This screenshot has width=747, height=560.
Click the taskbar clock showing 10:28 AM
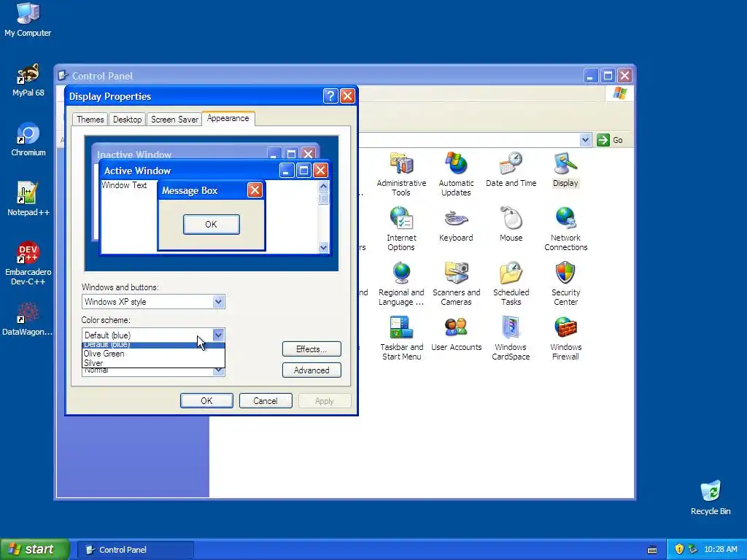[720, 549]
